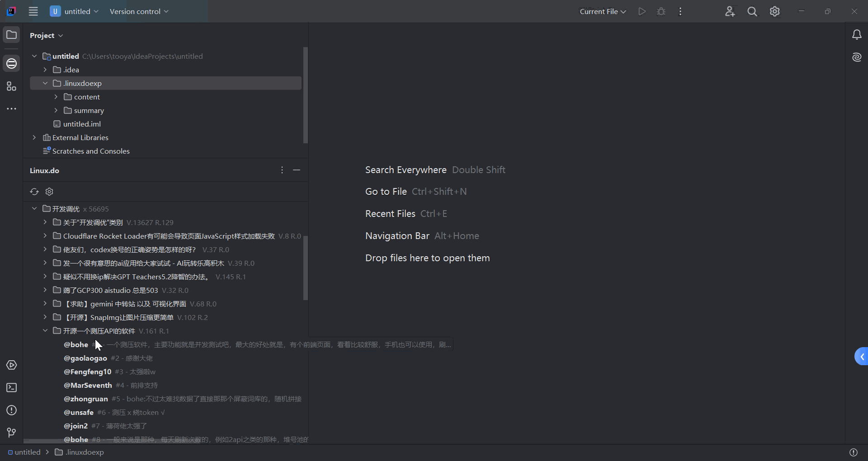This screenshot has width=868, height=461.
Task: Expand the summary folder
Action: (x=56, y=110)
